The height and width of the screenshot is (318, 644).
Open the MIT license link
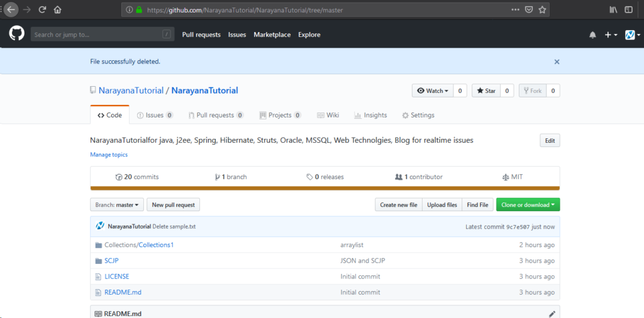click(512, 177)
